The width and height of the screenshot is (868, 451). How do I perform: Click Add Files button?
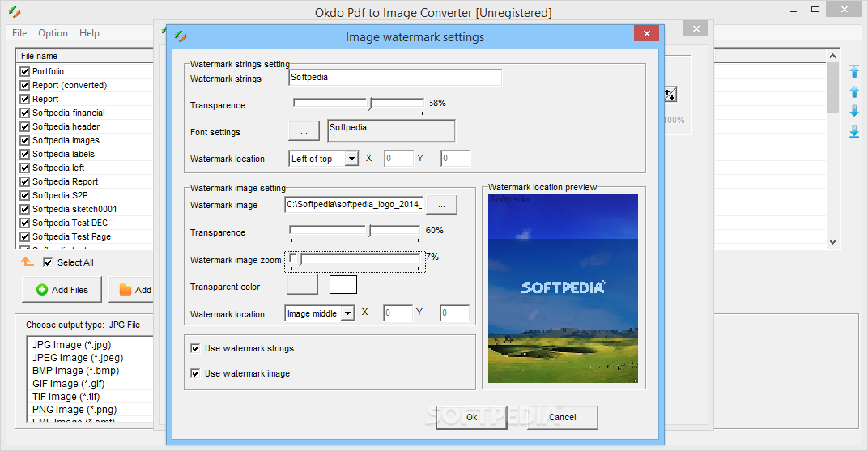pos(62,289)
